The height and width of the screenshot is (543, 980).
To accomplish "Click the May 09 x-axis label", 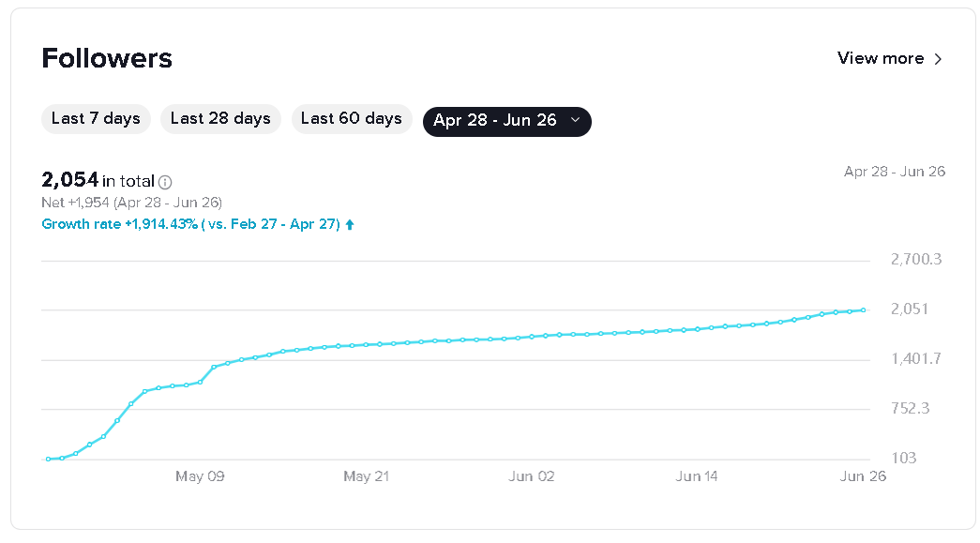I will 200,476.
